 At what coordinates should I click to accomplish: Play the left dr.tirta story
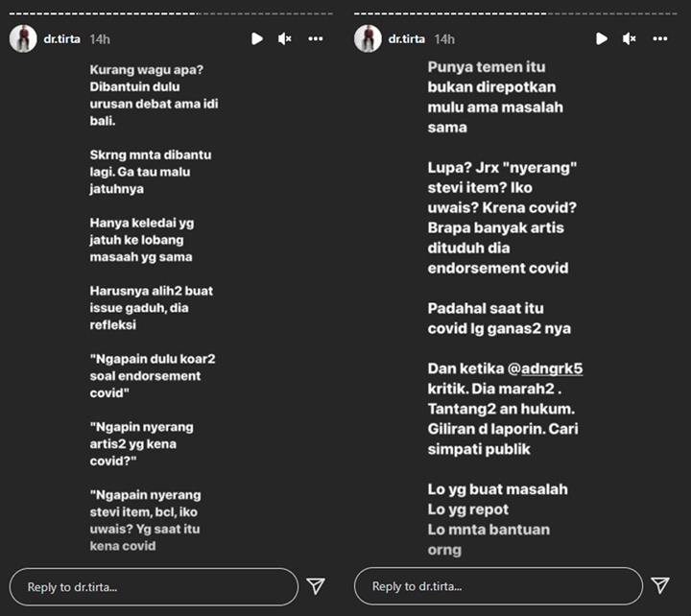coord(257,38)
